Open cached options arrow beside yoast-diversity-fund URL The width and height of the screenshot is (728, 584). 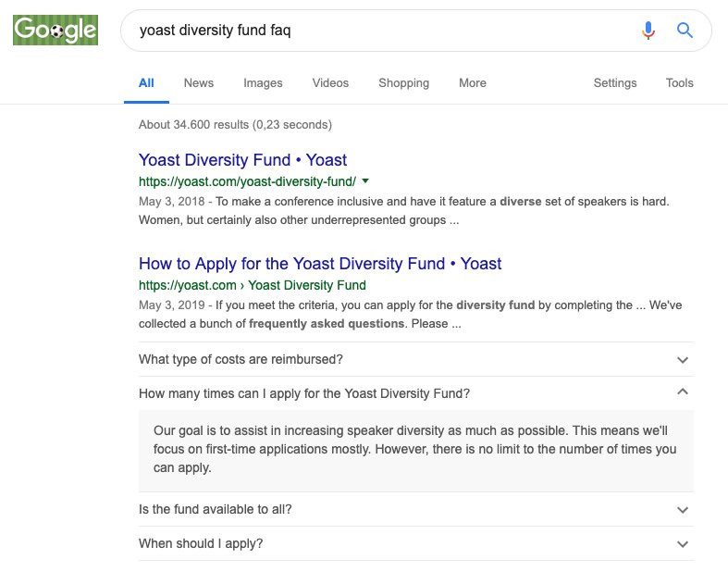pyautogui.click(x=365, y=181)
